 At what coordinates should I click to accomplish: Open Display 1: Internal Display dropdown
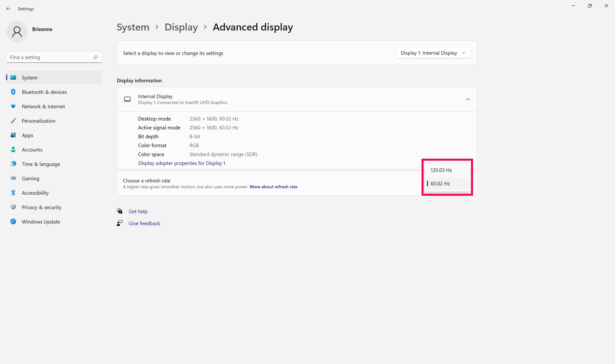(x=433, y=53)
